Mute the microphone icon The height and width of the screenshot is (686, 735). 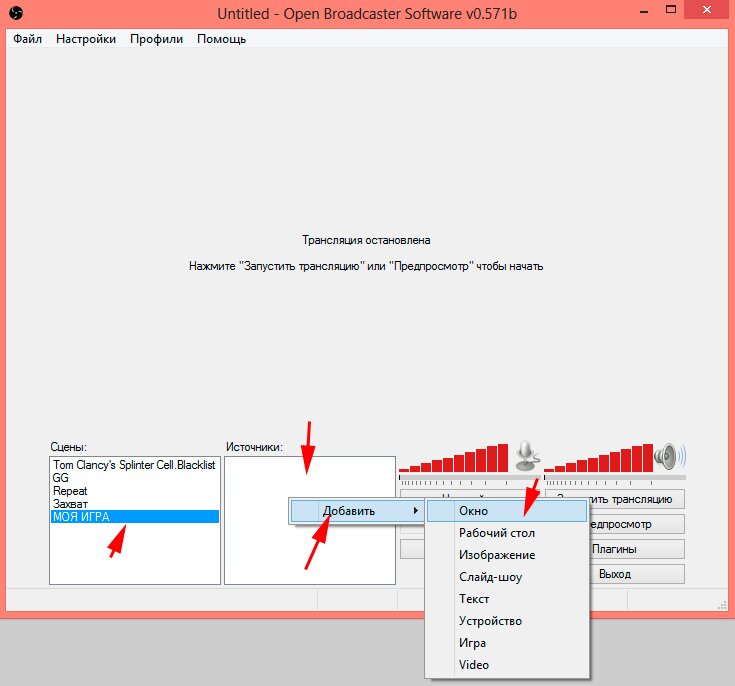528,456
